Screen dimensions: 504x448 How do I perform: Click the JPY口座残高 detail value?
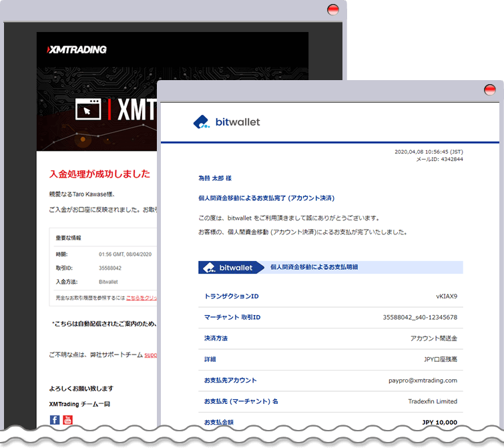click(x=441, y=359)
